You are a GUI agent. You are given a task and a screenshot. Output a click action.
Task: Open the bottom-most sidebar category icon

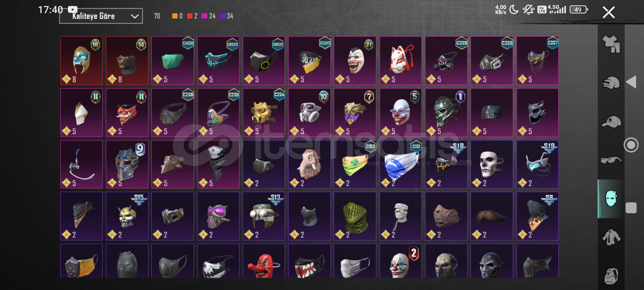(611, 276)
